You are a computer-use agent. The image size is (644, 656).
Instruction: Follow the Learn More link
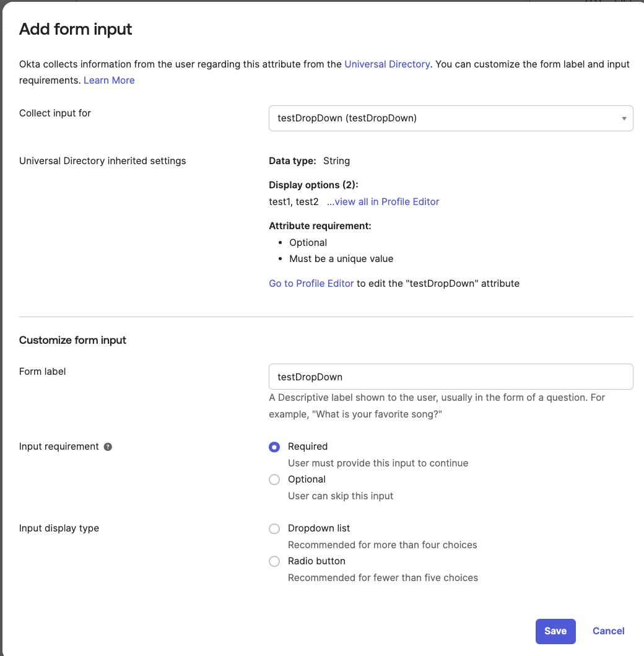click(109, 81)
